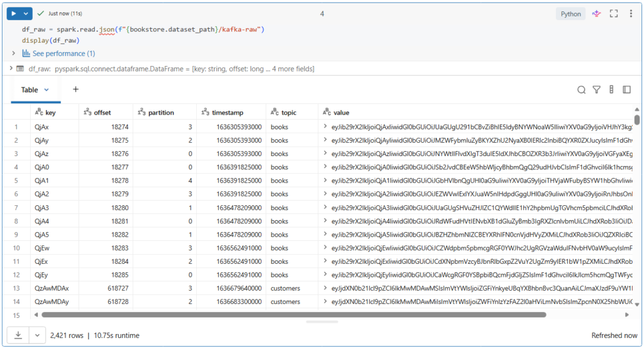Click the search icon above the results table
Viewport: 644px width, 348px height.
click(x=582, y=90)
